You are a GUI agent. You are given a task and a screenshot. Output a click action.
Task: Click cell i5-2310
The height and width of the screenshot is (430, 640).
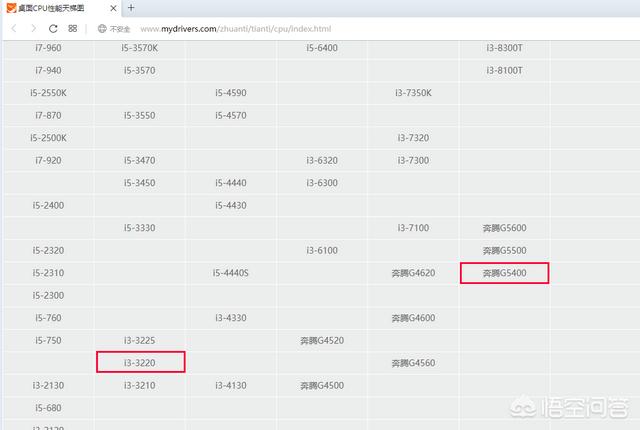coord(48,273)
